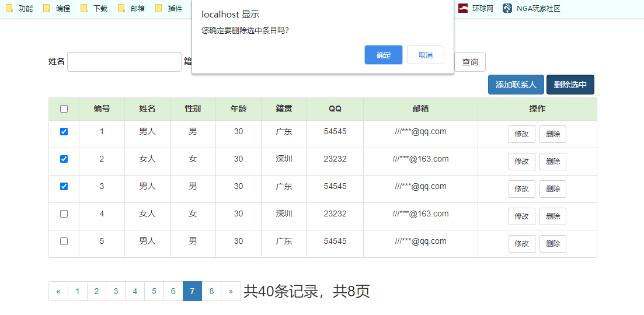This screenshot has height=315, width=644.
Task: Click 删除 for row 2
Action: (553, 162)
